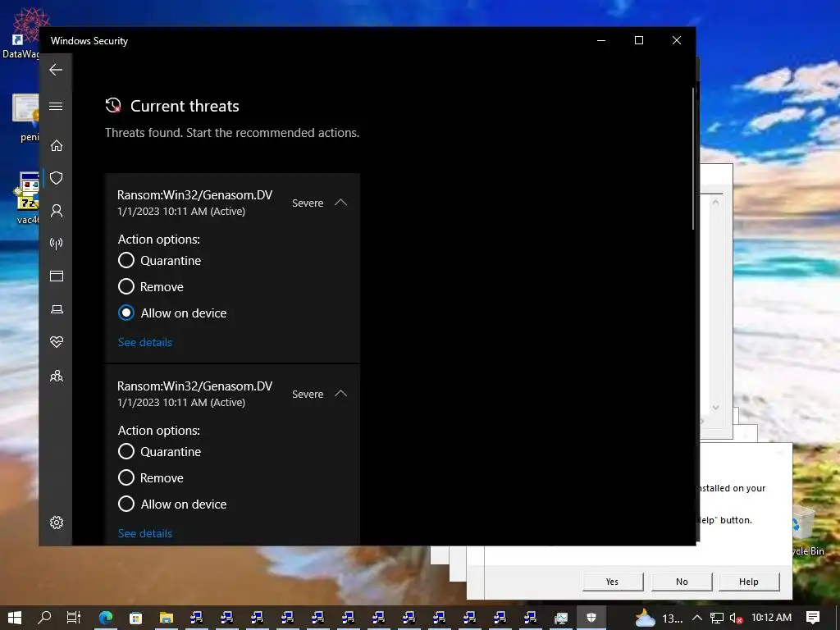Collapse the first Ransom:Win32/Genasom.DV threat card
The height and width of the screenshot is (630, 840).
click(340, 203)
